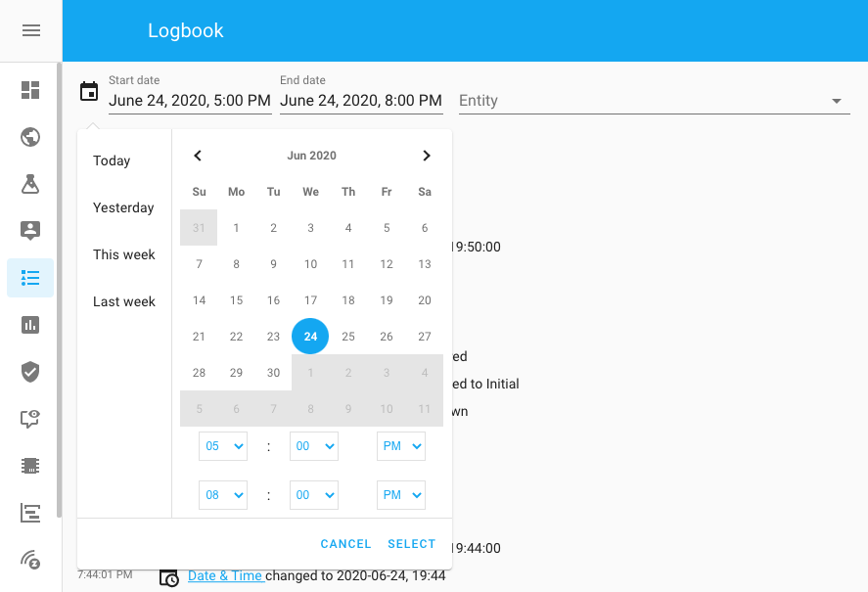Open the person badge icon in sidebar
The image size is (868, 592).
point(30,231)
